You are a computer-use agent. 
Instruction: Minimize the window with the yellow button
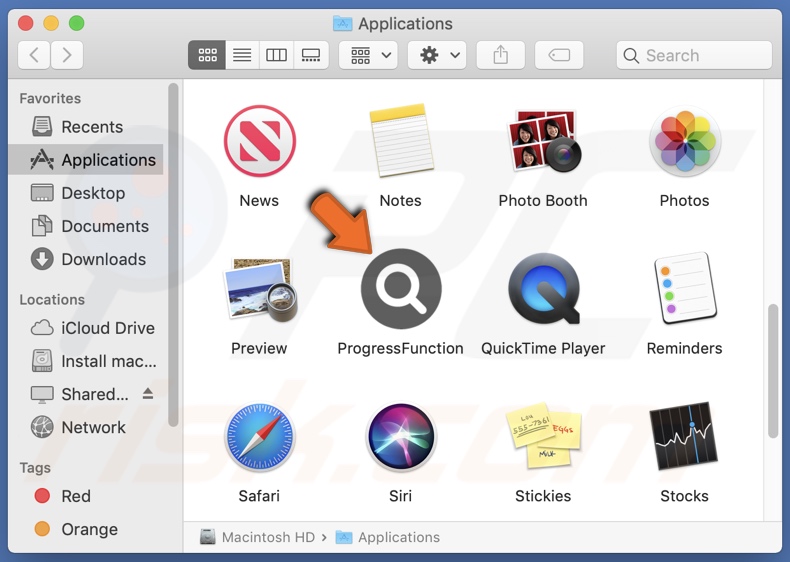(51, 23)
